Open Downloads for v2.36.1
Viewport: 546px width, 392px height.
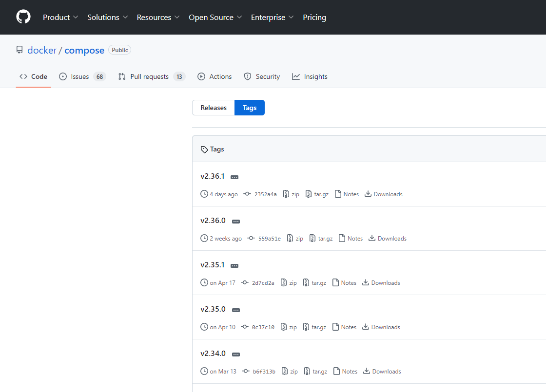coord(383,194)
